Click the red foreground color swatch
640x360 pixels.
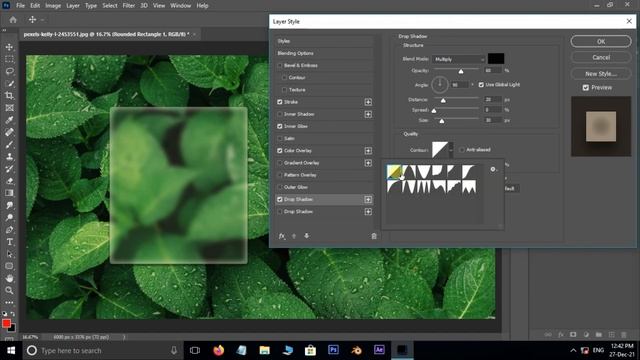pos(6,323)
